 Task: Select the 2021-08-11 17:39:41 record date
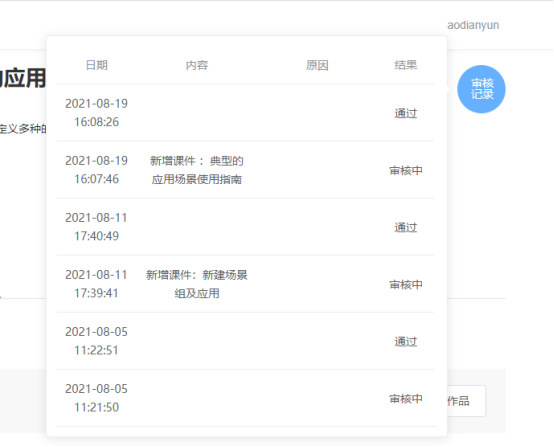[x=96, y=284]
